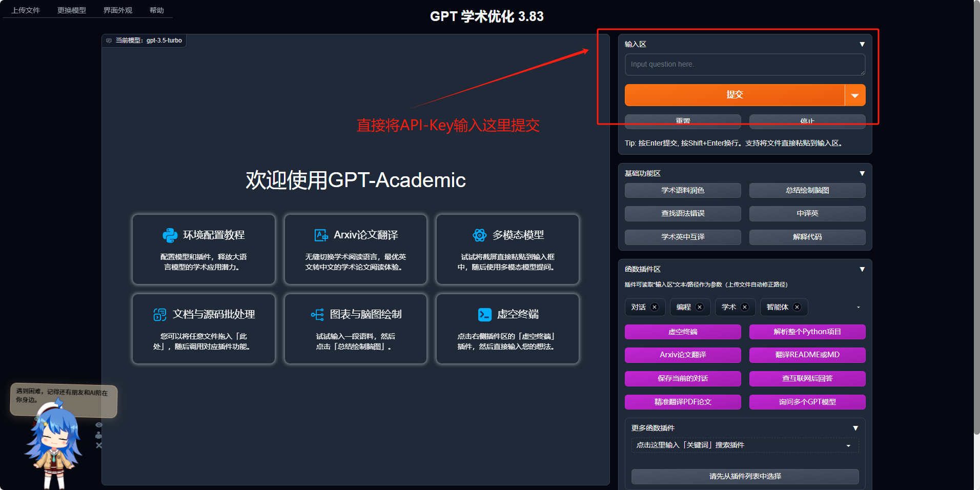Click the 多模态模型 gear icon

(x=480, y=235)
